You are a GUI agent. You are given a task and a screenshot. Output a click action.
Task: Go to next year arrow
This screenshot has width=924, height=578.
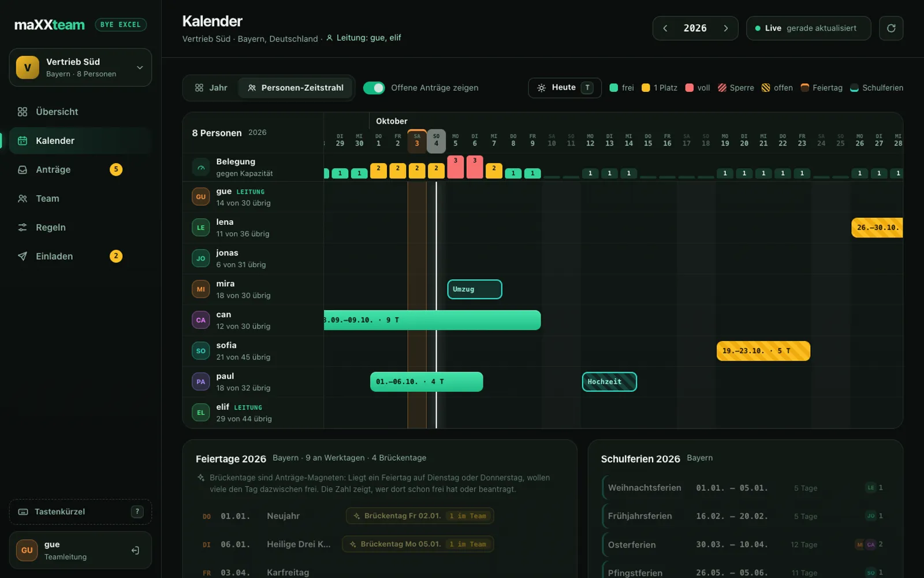(x=726, y=28)
